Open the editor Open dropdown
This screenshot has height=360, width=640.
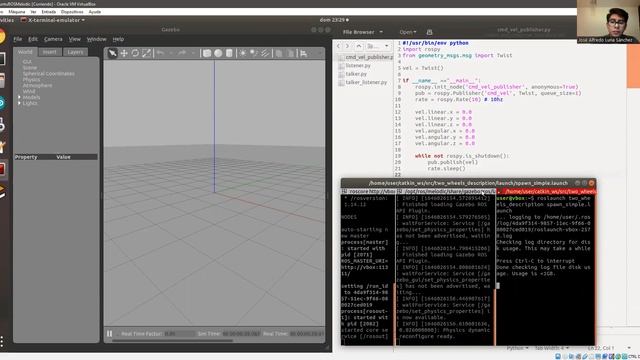pyautogui.click(x=408, y=32)
